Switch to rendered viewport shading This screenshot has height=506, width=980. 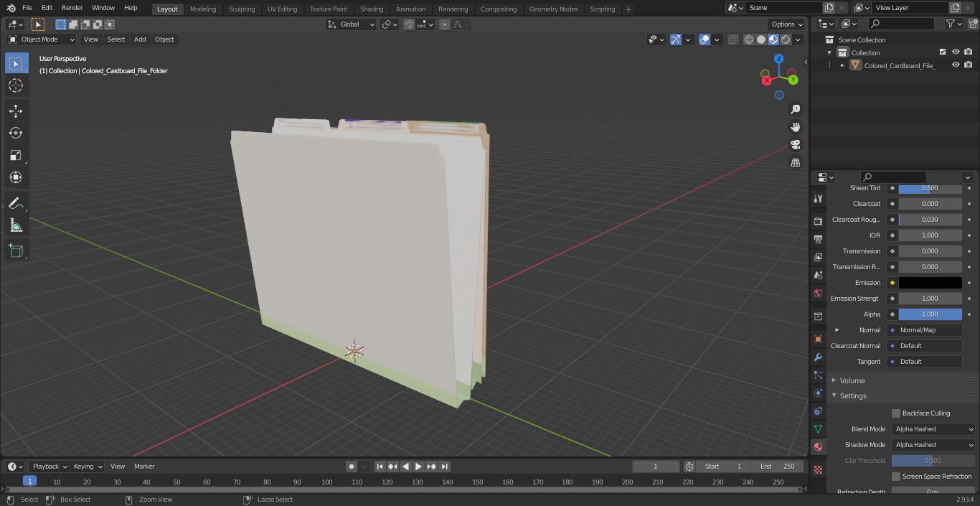pyautogui.click(x=786, y=39)
